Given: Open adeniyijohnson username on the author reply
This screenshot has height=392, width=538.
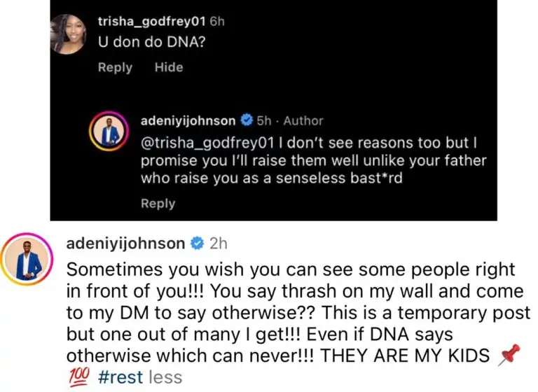Looking at the screenshot, I should click(x=188, y=120).
